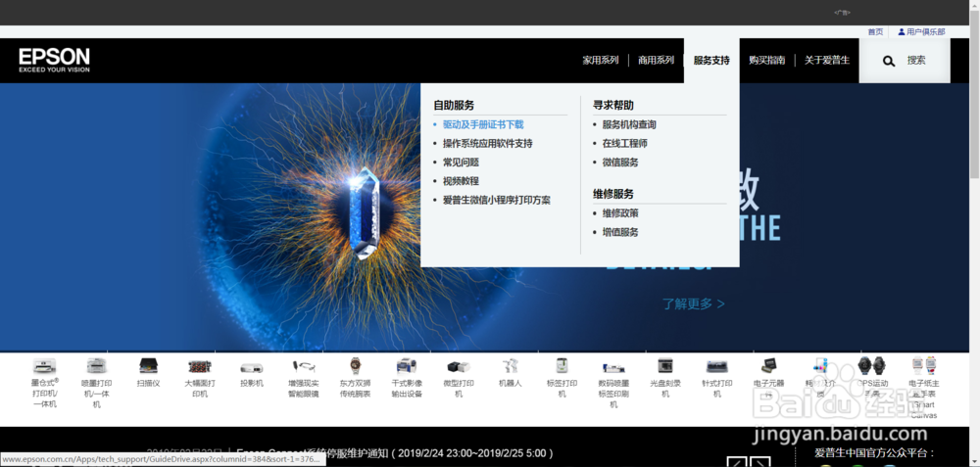This screenshot has width=980, height=467.
Task: Open 增值服务 link
Action: 620,232
